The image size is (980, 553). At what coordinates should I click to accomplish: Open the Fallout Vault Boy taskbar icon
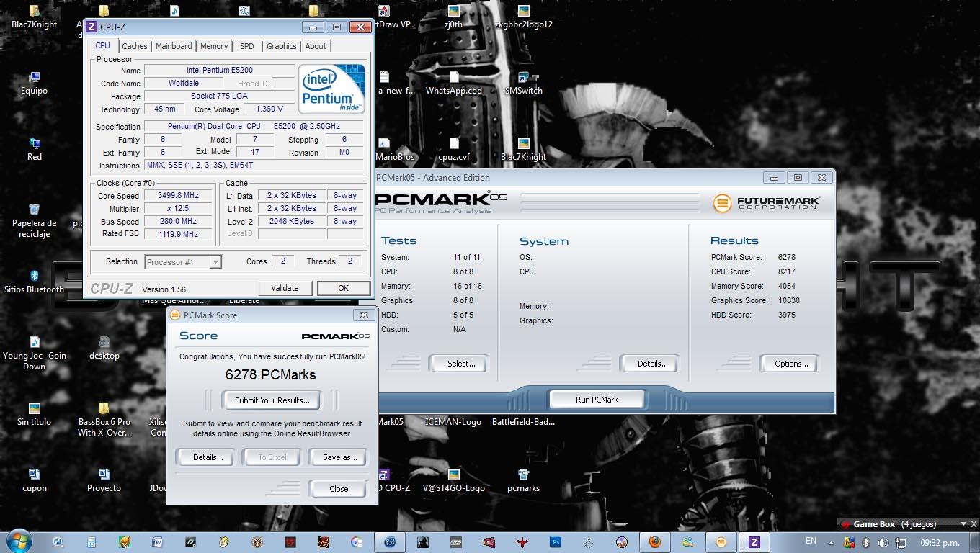pyautogui.click(x=224, y=542)
